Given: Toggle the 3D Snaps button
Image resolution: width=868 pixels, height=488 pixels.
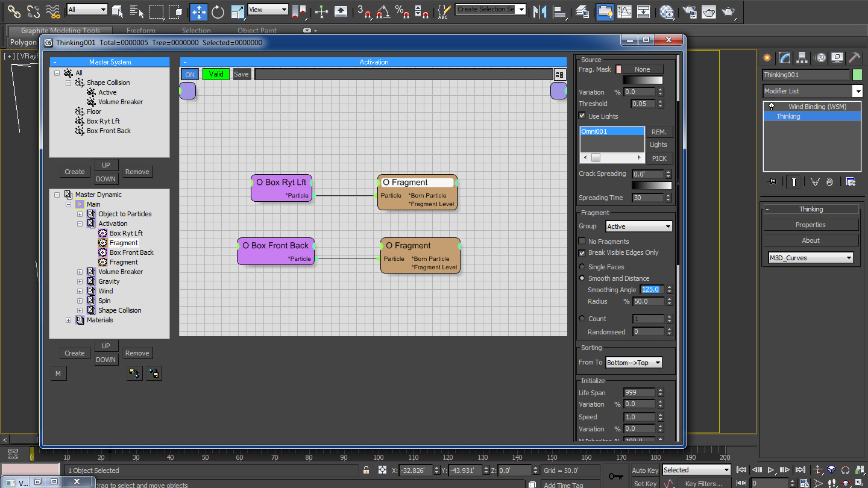Looking at the screenshot, I should (363, 11).
